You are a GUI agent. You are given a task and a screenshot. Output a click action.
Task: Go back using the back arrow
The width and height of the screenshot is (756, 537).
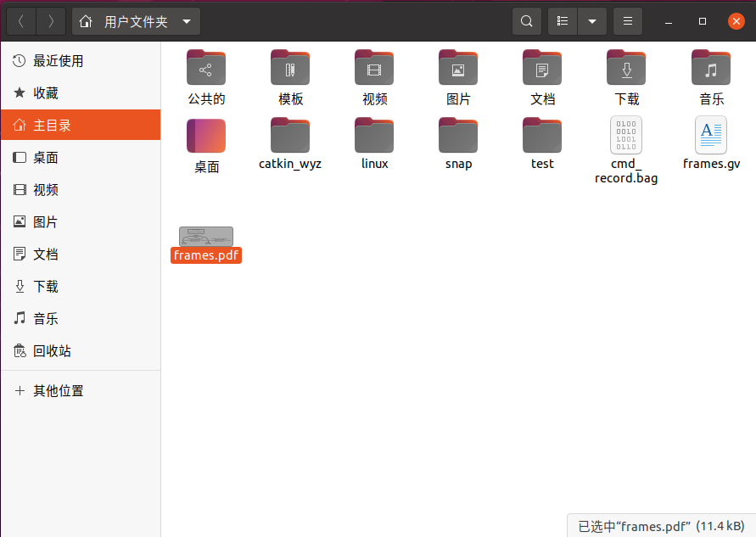pyautogui.click(x=20, y=20)
